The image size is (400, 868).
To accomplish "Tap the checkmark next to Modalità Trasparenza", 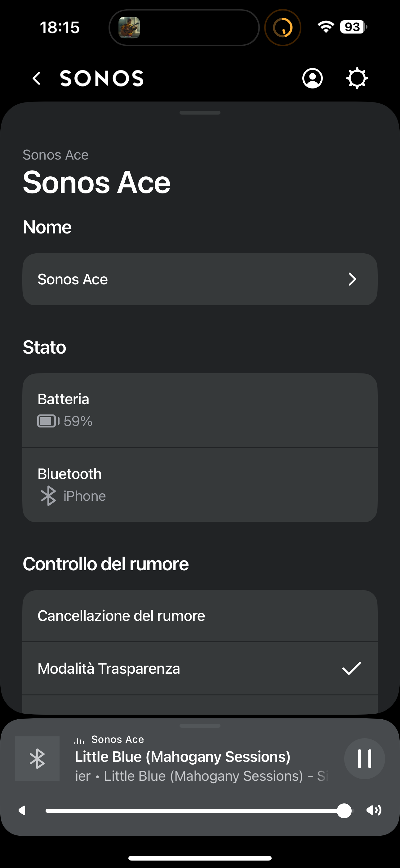I will click(351, 668).
